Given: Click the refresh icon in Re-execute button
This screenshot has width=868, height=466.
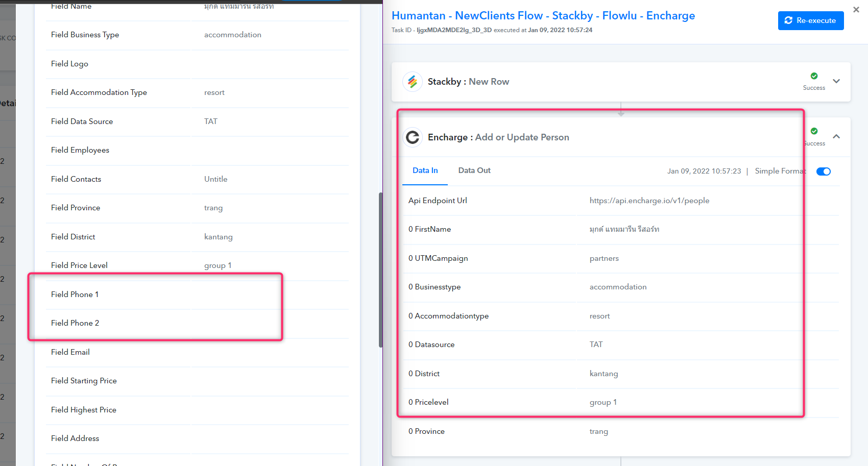Looking at the screenshot, I should (788, 20).
